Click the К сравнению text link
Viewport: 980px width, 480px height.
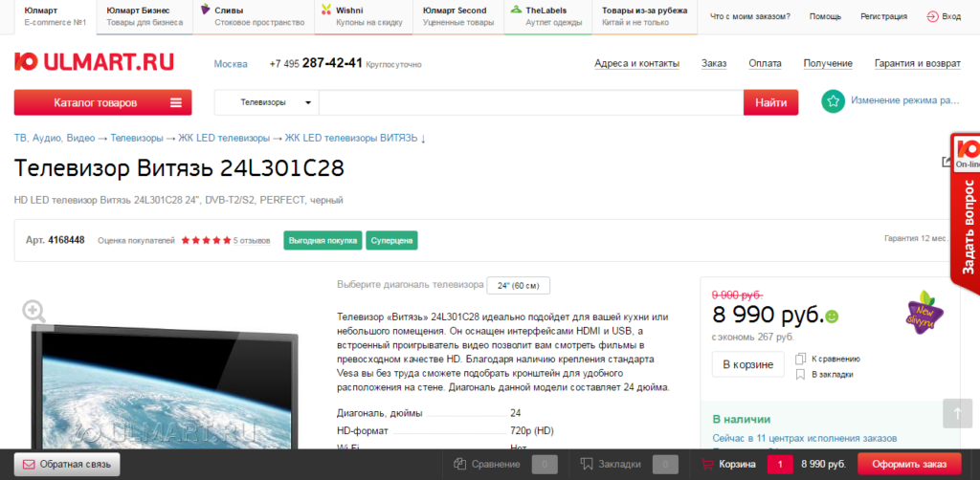(x=835, y=359)
